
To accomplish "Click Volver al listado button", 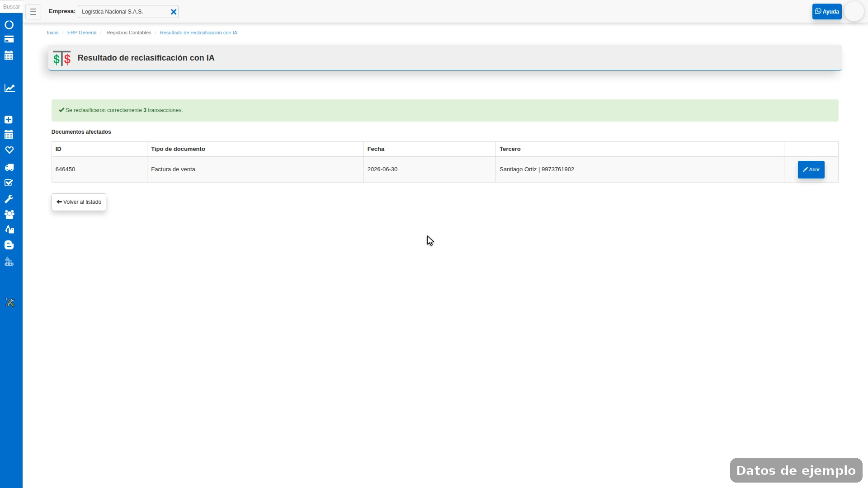I will [x=79, y=202].
